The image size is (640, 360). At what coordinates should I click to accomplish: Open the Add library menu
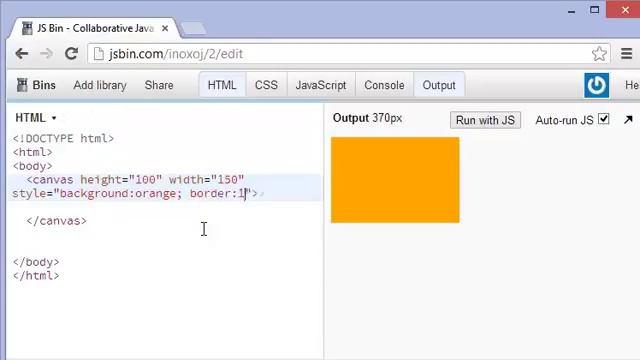100,85
